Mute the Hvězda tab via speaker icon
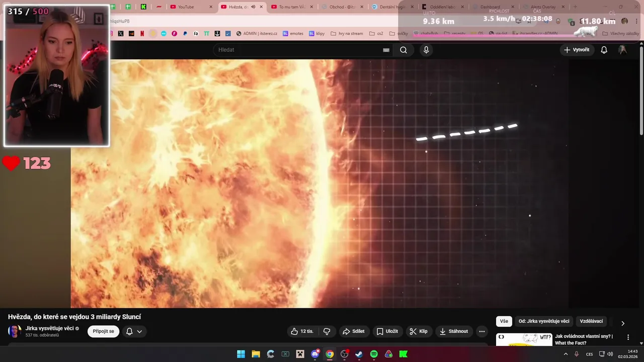The width and height of the screenshot is (644, 362). click(x=253, y=7)
